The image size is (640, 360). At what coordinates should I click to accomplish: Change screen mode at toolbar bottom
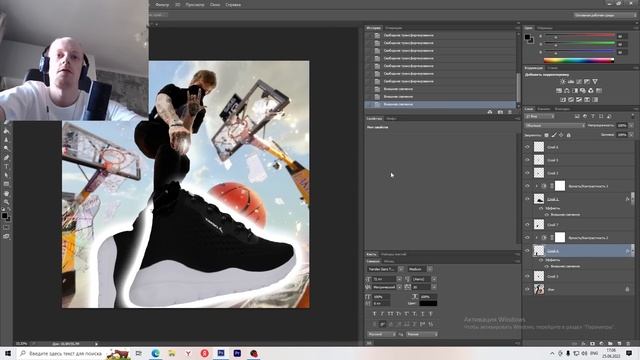tap(6, 236)
